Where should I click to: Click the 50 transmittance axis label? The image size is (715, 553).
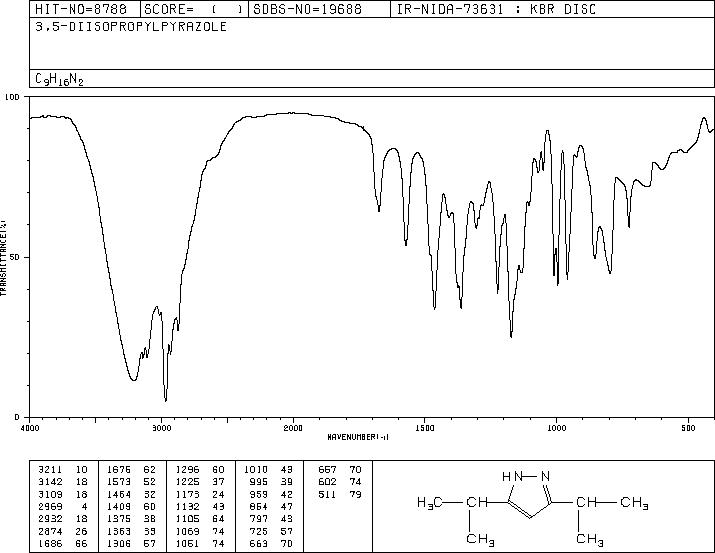click(16, 257)
